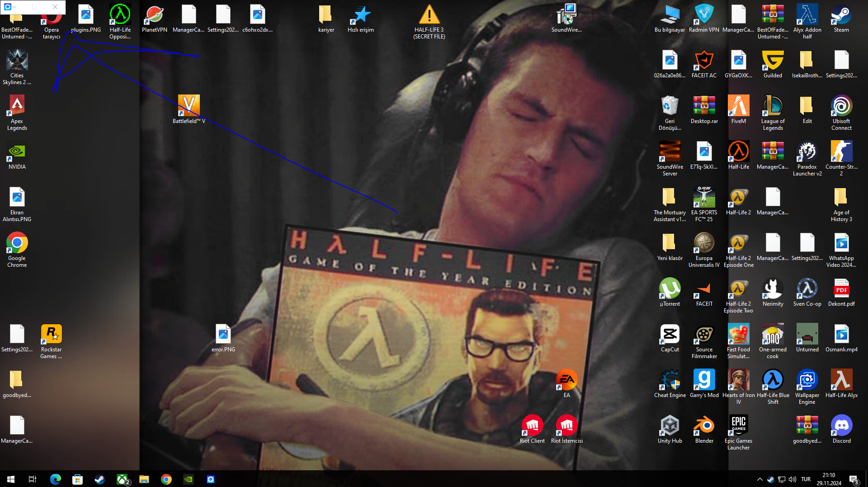This screenshot has width=868, height=487.
Task: Open the HALF-LIFE 3 (SECRET FILE) icon
Action: 429,22
